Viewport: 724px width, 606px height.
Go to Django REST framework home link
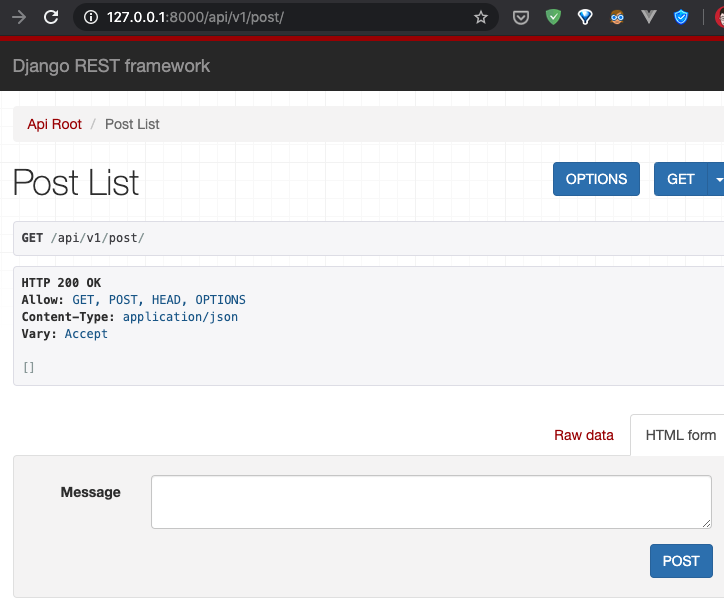[111, 66]
